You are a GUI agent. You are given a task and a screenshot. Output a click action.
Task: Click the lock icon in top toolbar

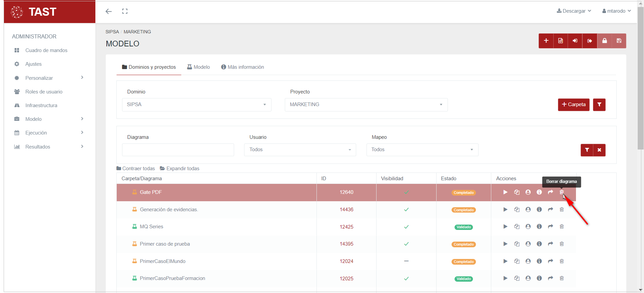click(604, 41)
